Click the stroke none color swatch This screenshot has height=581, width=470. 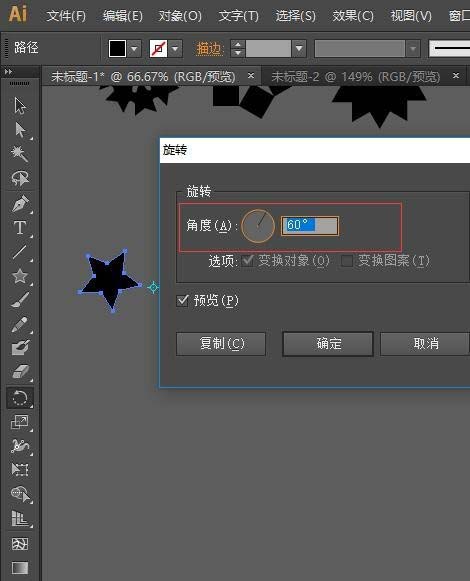click(x=158, y=49)
